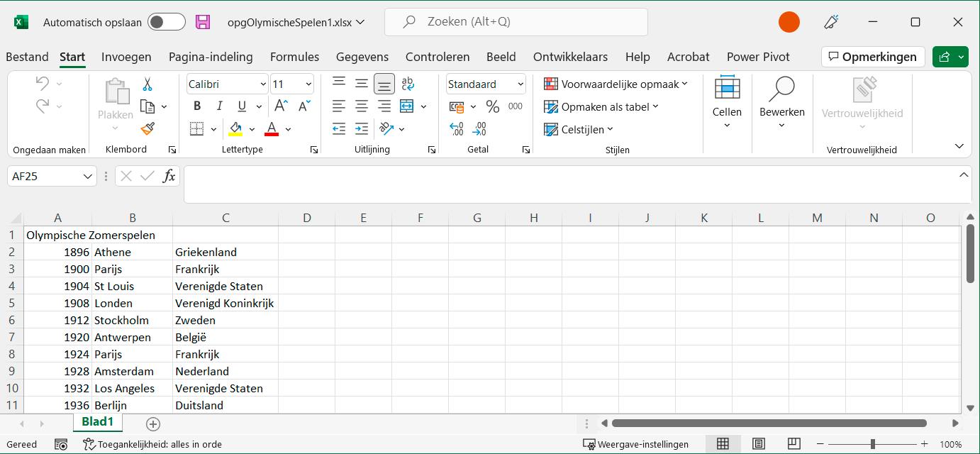Increase indent icon
Viewport: 980px width, 454px height.
click(362, 129)
